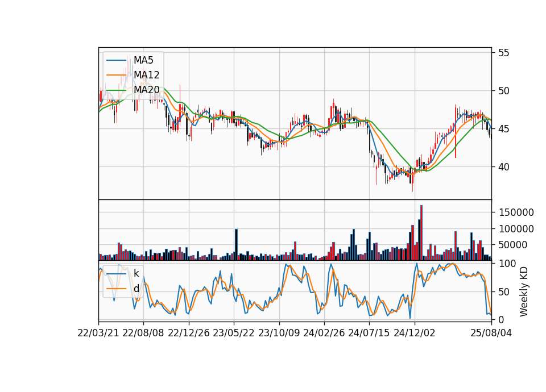Click the volume axis label 50000
546x392 pixels.
(x=514, y=245)
